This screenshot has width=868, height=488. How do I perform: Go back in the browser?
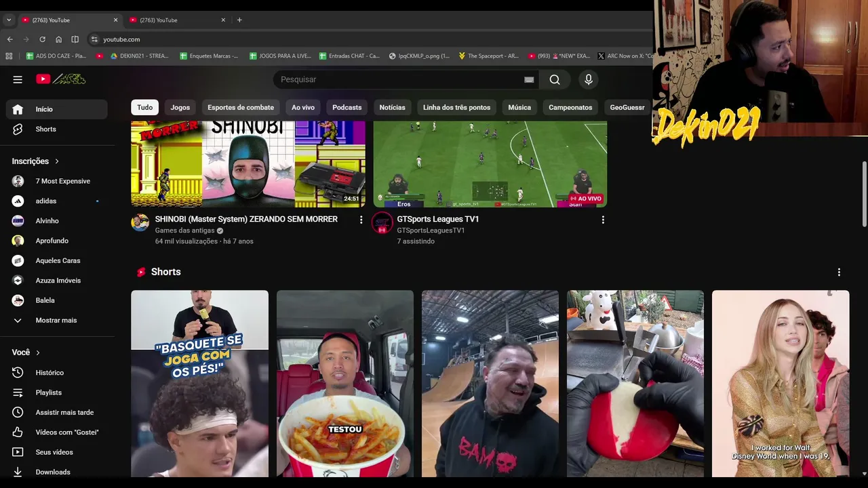point(9,39)
